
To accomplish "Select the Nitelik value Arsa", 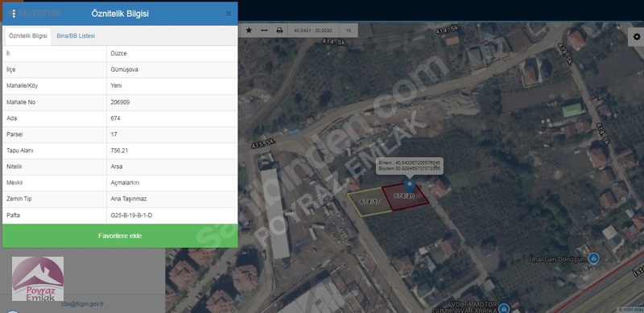I will [x=117, y=167].
